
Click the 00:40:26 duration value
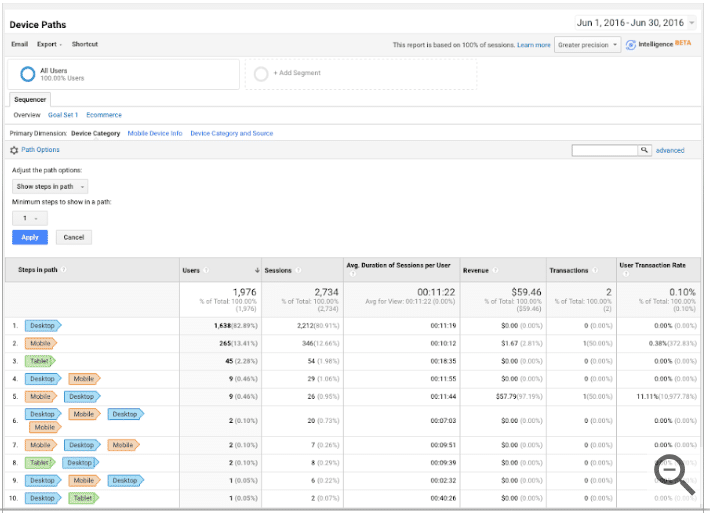(x=443, y=498)
